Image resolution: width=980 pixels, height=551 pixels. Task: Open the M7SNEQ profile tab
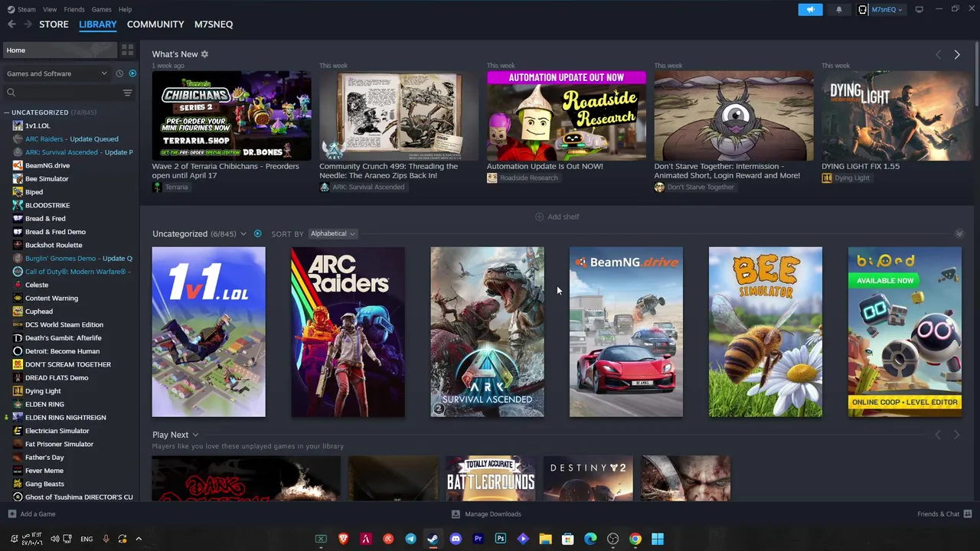(214, 24)
